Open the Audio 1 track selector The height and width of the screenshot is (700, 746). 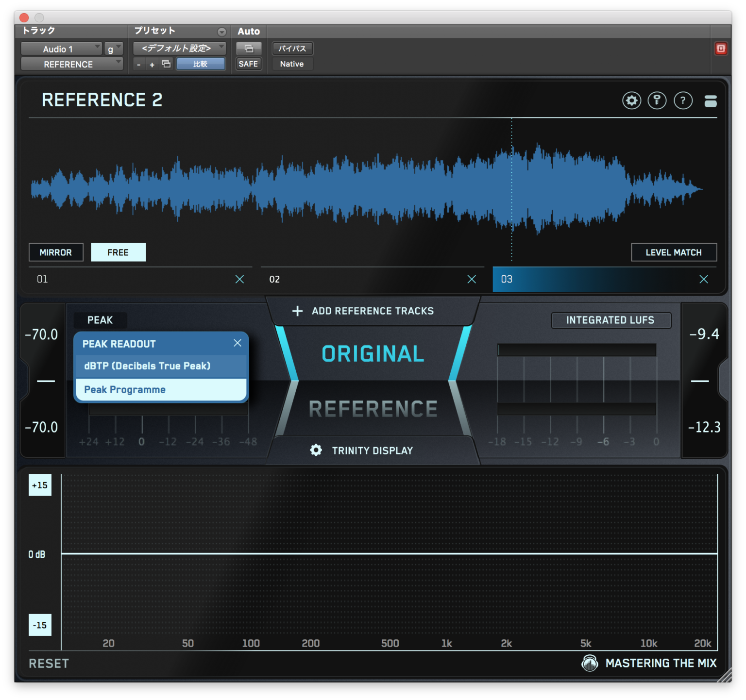point(62,49)
